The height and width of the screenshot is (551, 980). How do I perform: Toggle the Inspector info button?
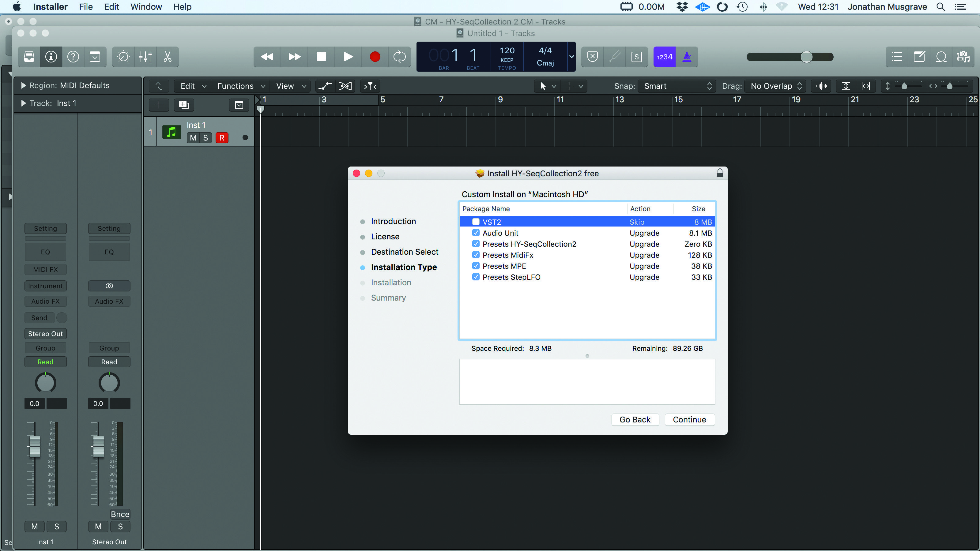(51, 57)
